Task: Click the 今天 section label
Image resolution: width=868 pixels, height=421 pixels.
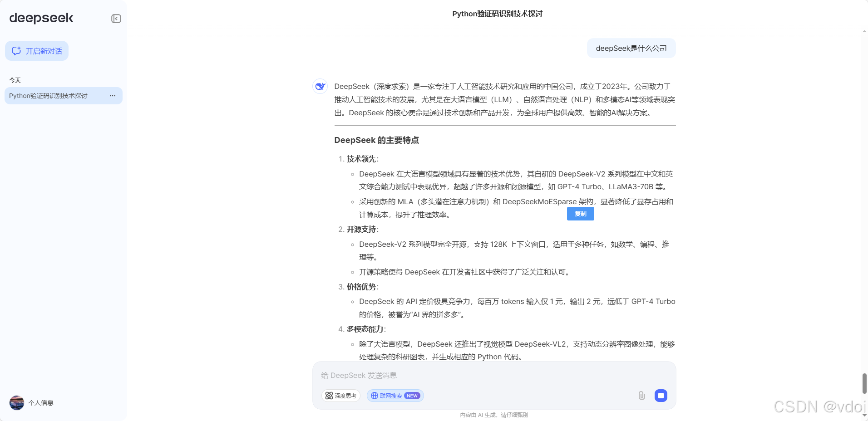Action: point(15,80)
